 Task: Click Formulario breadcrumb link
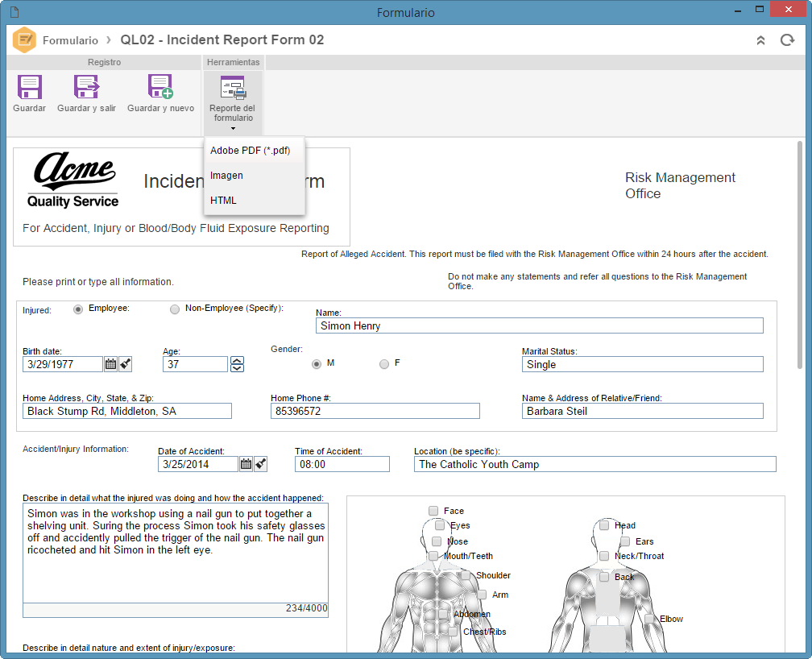pyautogui.click(x=70, y=40)
